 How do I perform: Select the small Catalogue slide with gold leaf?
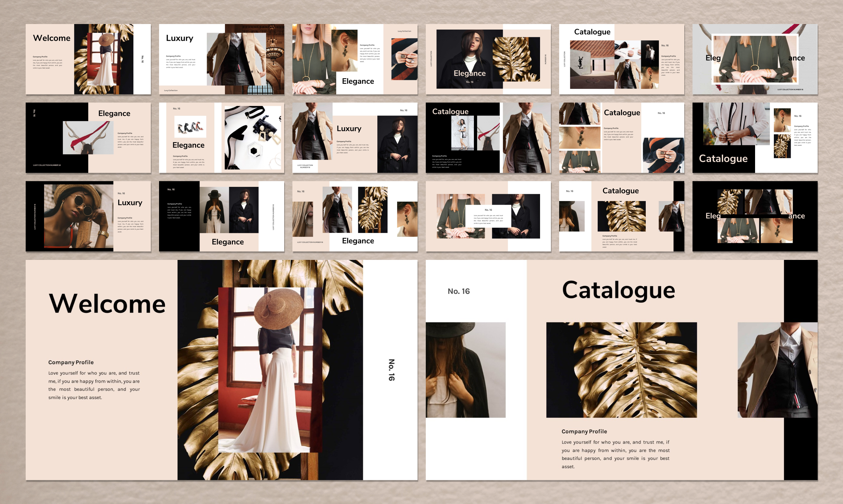click(621, 216)
